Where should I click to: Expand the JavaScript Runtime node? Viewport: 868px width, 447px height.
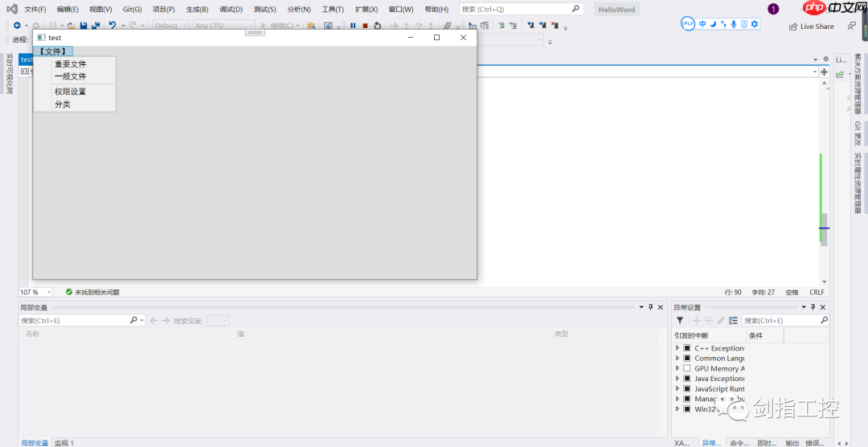(678, 389)
